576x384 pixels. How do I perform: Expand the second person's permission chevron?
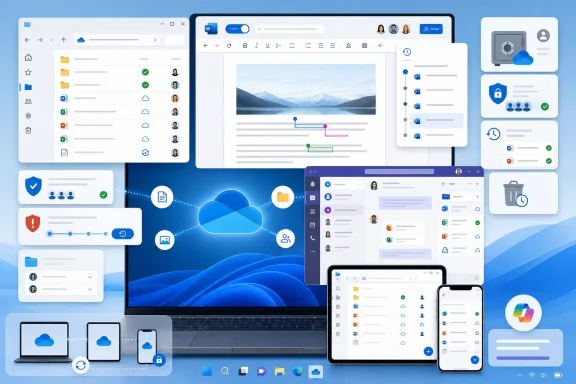[x=90, y=289]
